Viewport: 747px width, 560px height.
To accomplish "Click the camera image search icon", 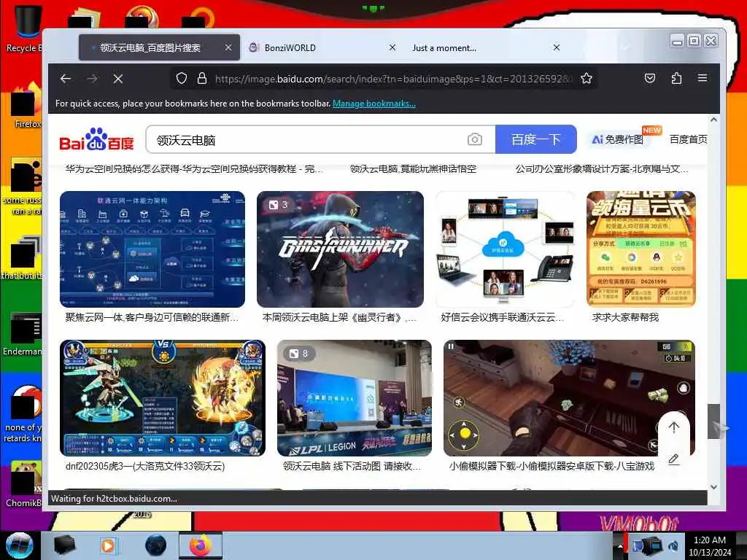I will point(474,139).
